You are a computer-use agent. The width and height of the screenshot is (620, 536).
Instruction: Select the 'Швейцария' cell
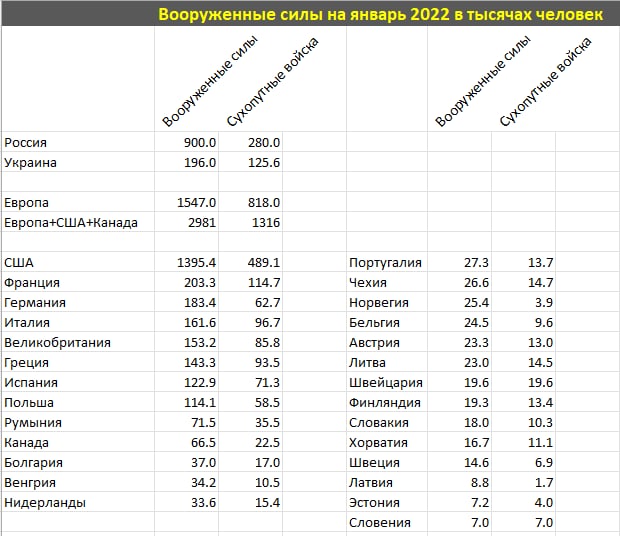pos(386,383)
